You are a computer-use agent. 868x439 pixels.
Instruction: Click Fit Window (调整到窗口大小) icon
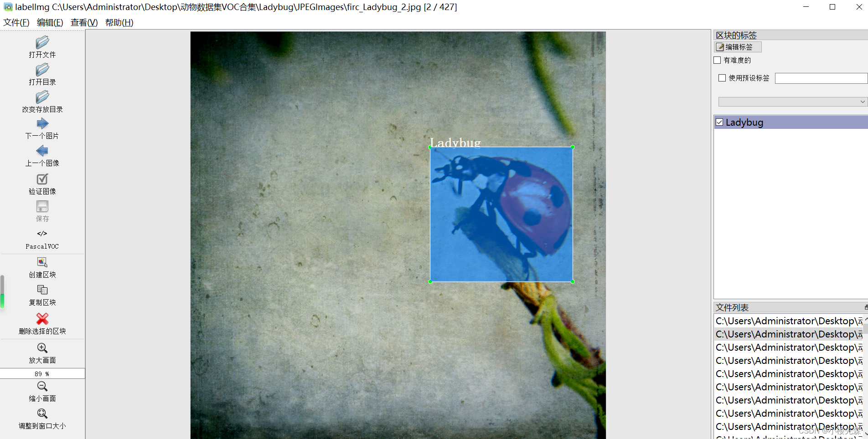(42, 413)
